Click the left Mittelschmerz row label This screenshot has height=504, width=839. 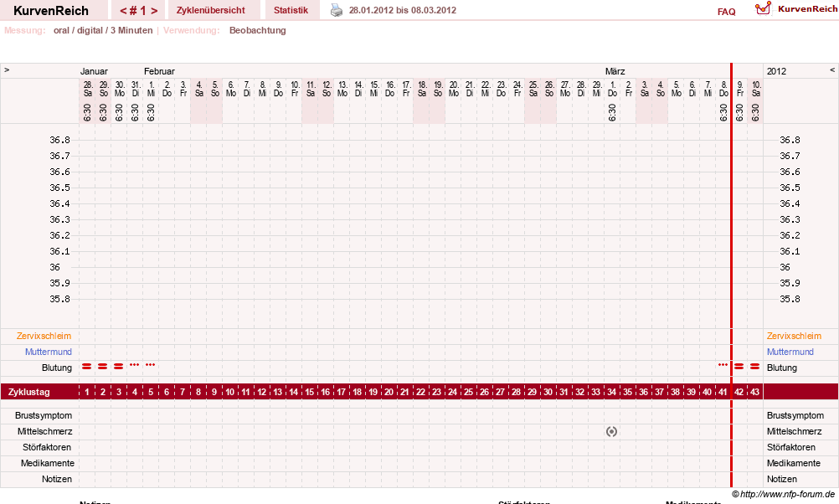44,431
